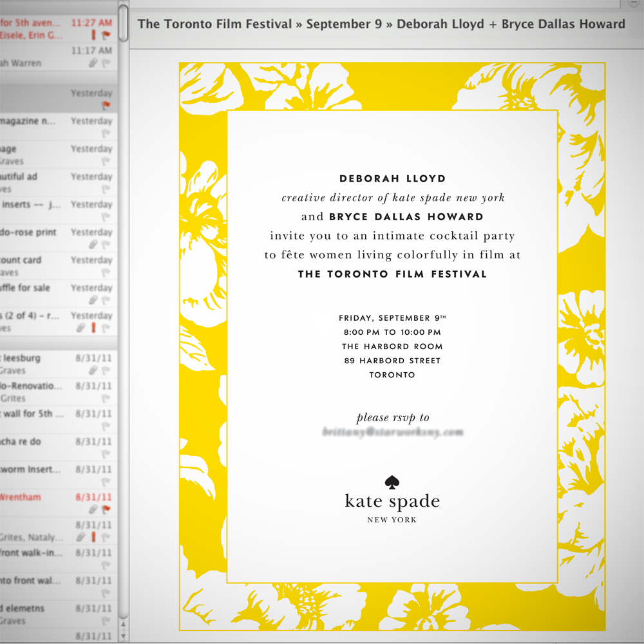
Task: Flag the 11:17 AM Warren message
Action: click(106, 63)
